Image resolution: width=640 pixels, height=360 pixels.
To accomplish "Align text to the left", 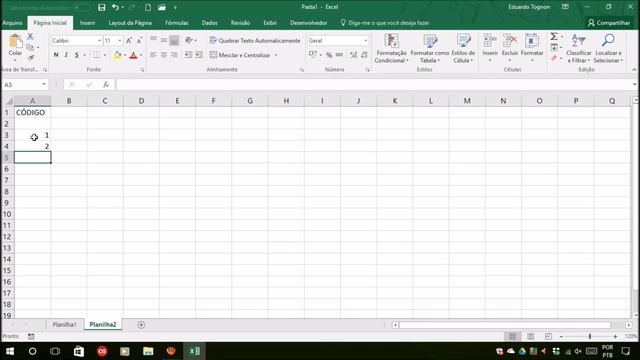I will click(153, 55).
